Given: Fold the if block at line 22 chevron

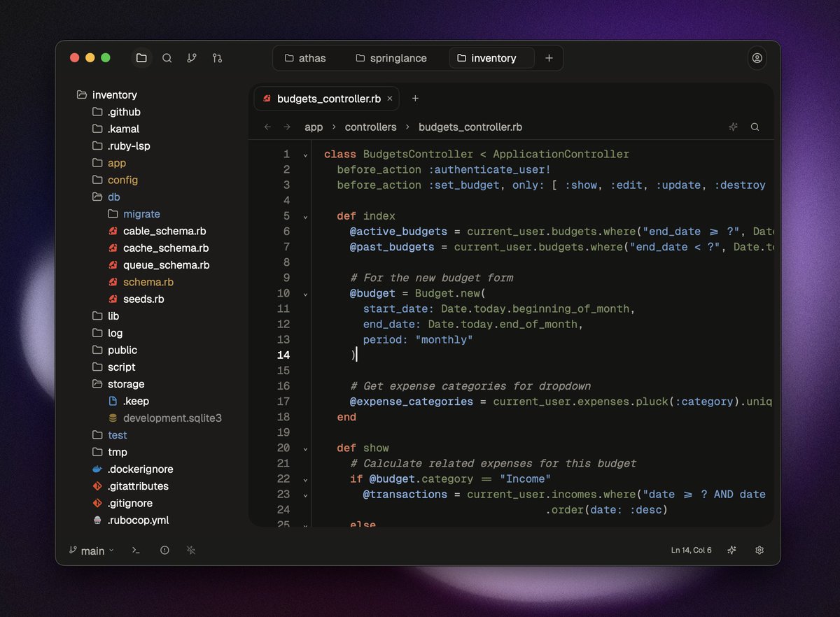Looking at the screenshot, I should click(305, 479).
